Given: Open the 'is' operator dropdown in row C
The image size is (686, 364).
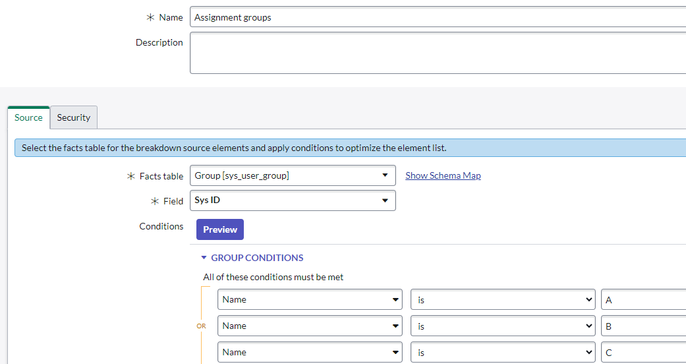Looking at the screenshot, I should pyautogui.click(x=503, y=352).
